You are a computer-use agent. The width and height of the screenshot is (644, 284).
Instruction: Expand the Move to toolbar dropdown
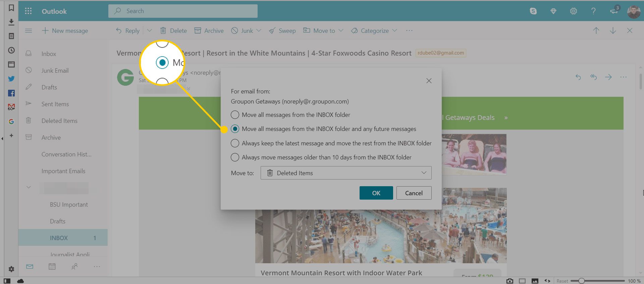pos(341,30)
